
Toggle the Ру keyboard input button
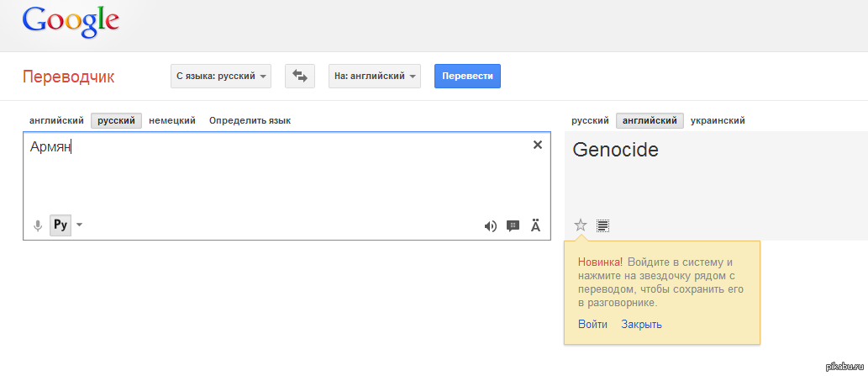point(60,225)
